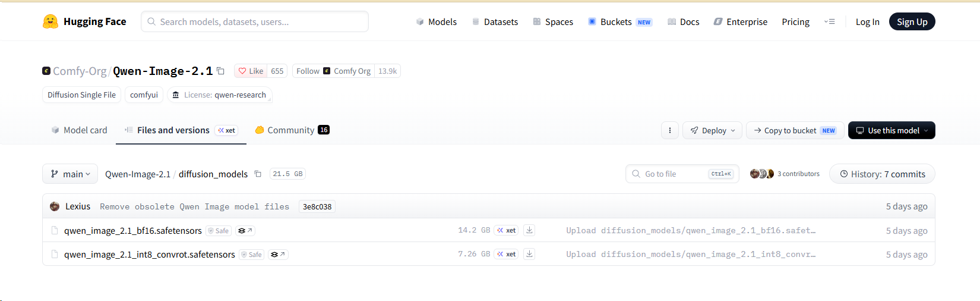Click Lexius author avatar

pos(55,206)
